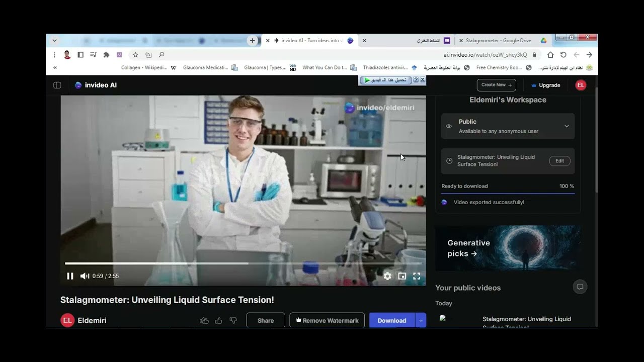Bookmark this page with the star
The width and height of the screenshot is (644, 362).
pyautogui.click(x=135, y=55)
